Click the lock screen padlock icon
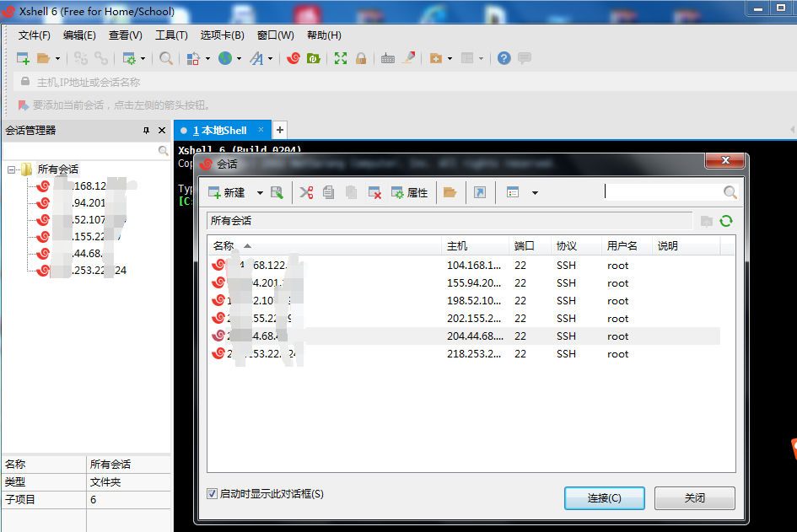The height and width of the screenshot is (532, 797). tap(361, 58)
